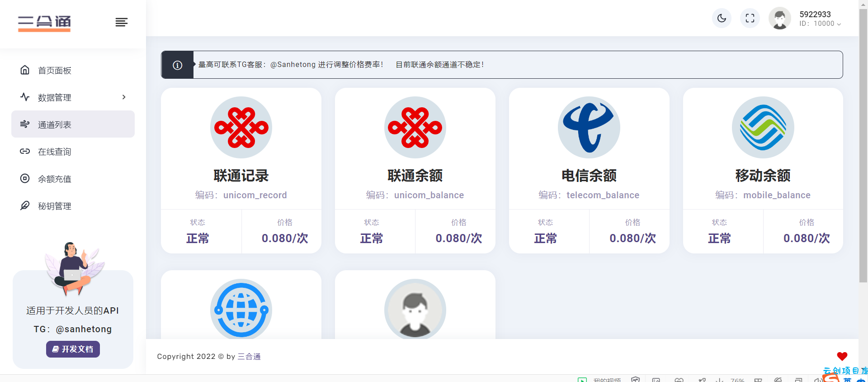Click the info icon in the notice bar
Screen dimensions: 868x382
(x=178, y=65)
